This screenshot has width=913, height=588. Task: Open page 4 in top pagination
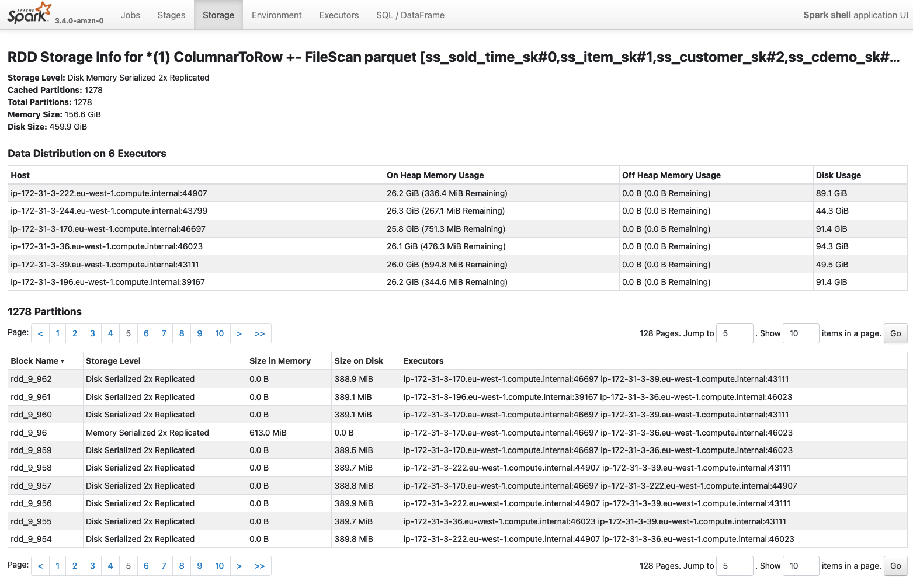(110, 333)
